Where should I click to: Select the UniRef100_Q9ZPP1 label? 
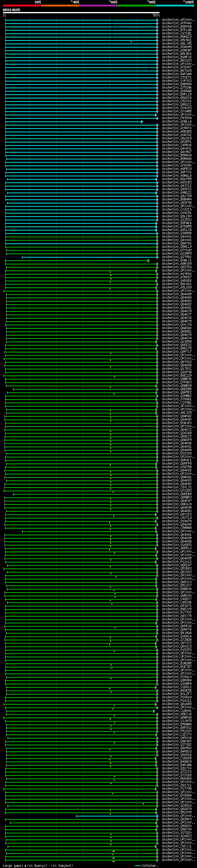tap(177, 142)
